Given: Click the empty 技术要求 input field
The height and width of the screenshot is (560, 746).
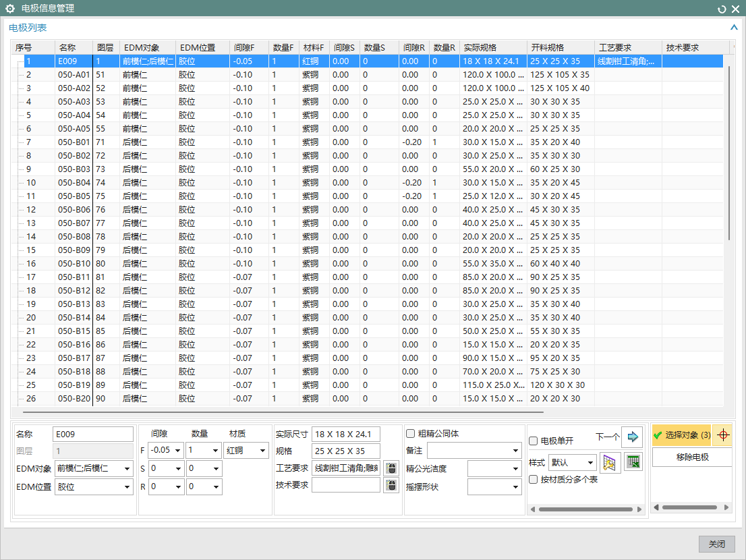Looking at the screenshot, I should tap(346, 485).
